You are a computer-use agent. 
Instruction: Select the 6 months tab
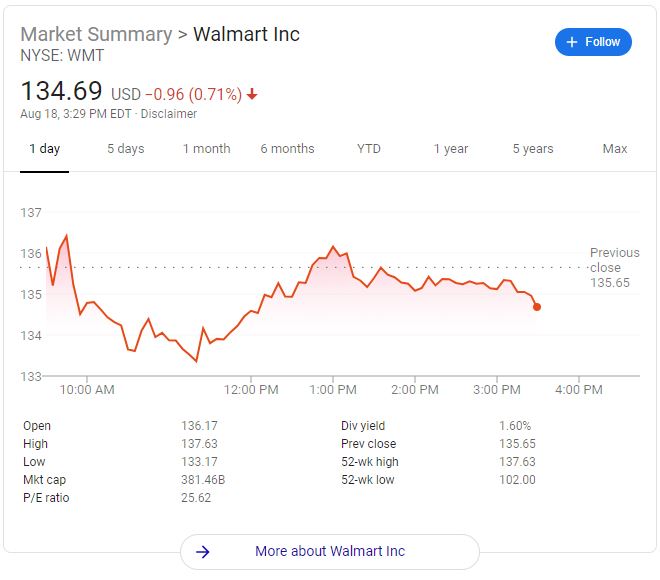point(287,149)
